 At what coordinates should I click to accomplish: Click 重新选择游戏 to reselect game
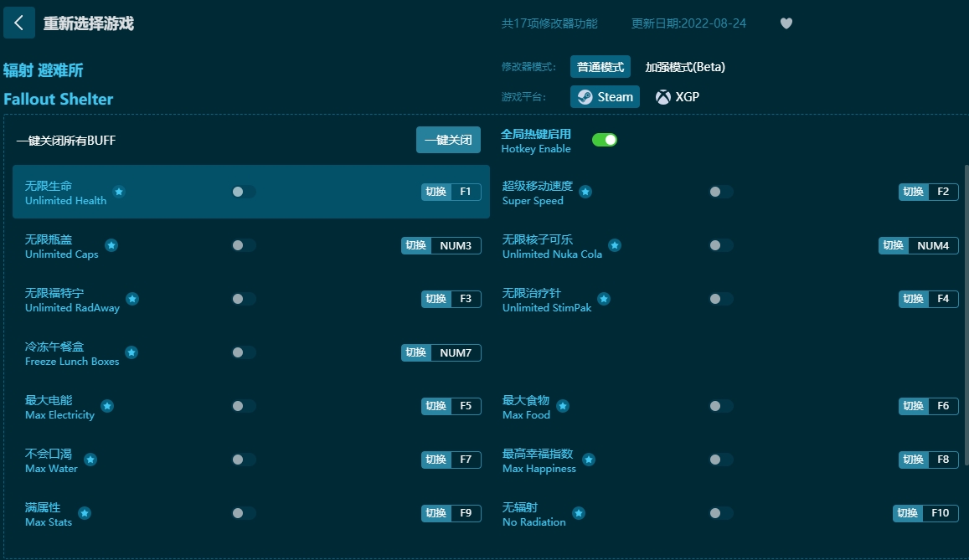coord(89,23)
